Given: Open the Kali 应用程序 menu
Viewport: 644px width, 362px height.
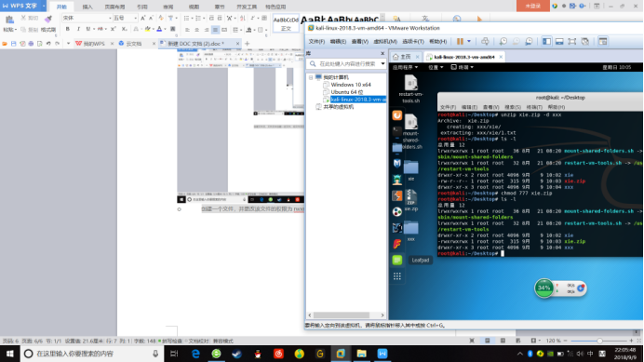Looking at the screenshot, I should [x=405, y=67].
